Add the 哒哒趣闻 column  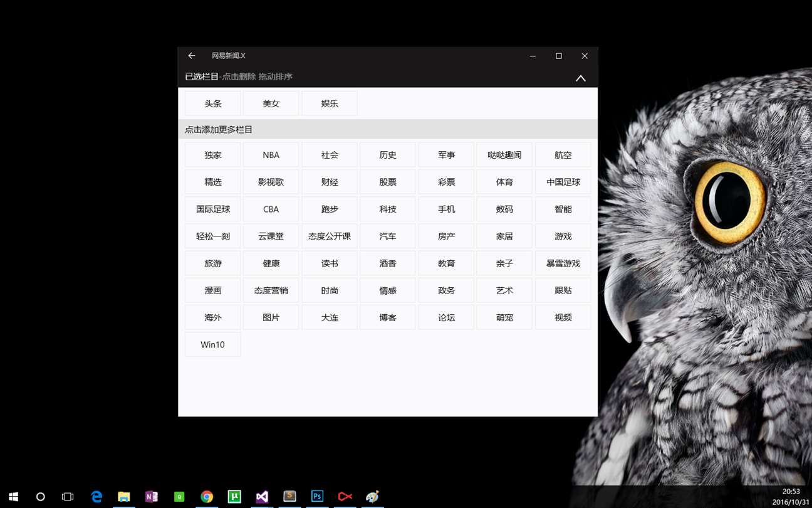point(504,155)
